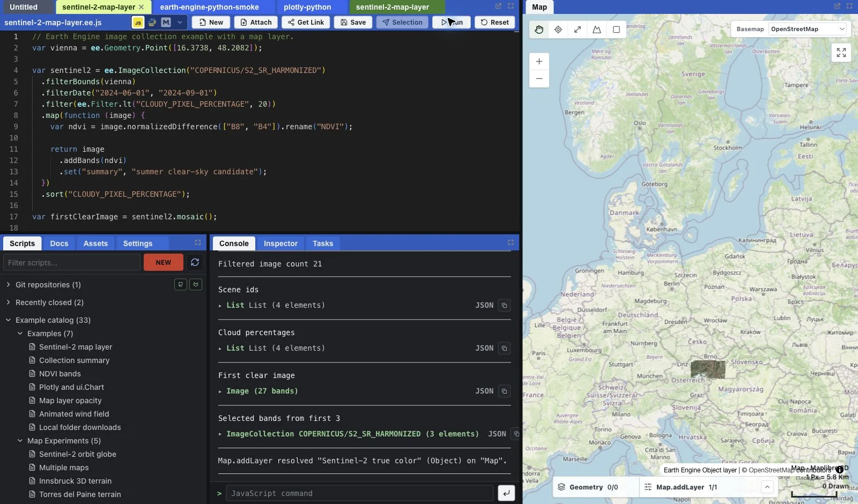
Task: Open the plotly-python tab
Action: click(x=307, y=7)
